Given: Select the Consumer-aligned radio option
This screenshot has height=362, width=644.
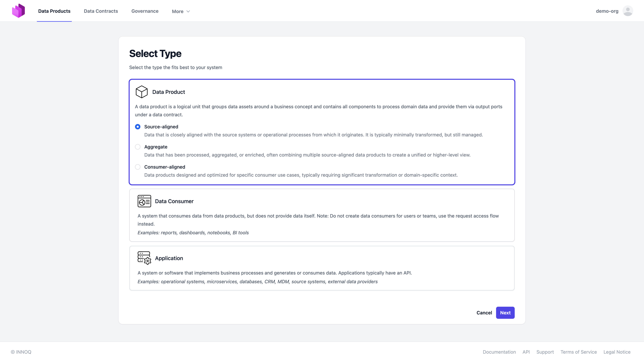Looking at the screenshot, I should coord(138,167).
